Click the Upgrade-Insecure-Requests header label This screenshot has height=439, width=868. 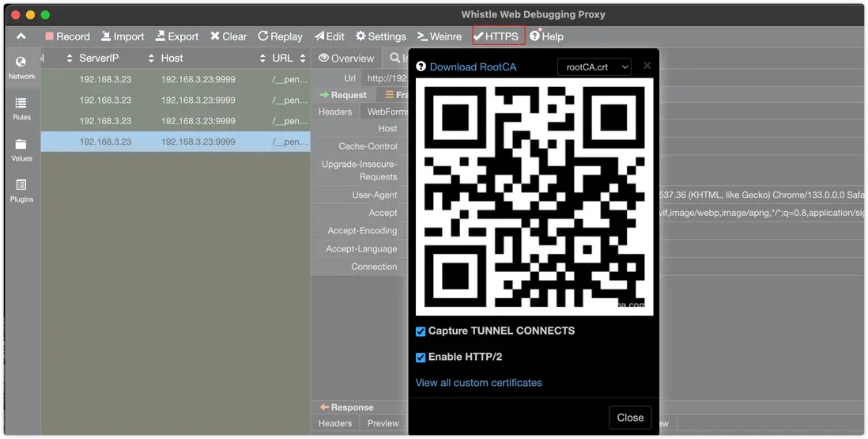click(360, 171)
